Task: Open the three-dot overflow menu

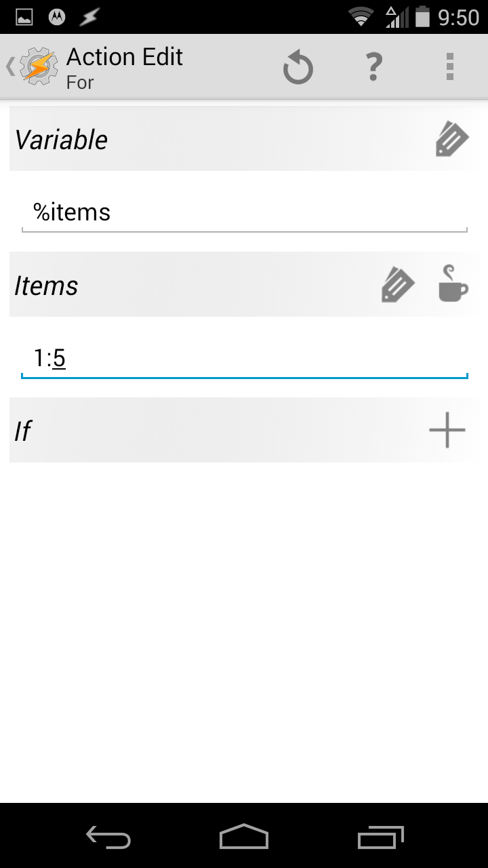Action: point(449,68)
